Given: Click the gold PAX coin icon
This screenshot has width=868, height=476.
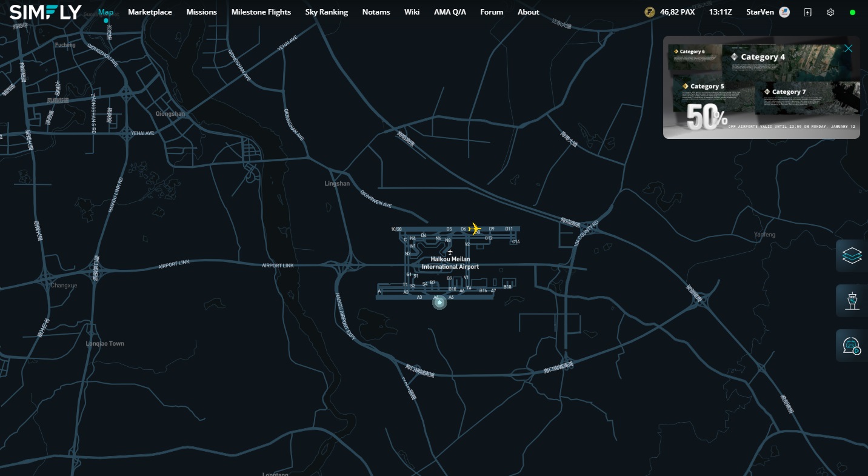Looking at the screenshot, I should (x=650, y=12).
